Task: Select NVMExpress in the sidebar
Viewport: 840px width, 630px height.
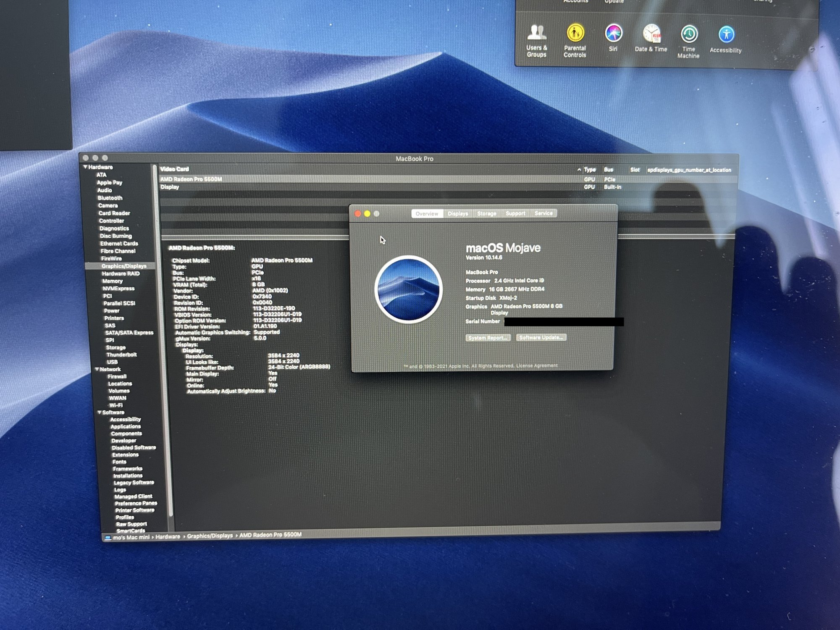Action: [118, 289]
